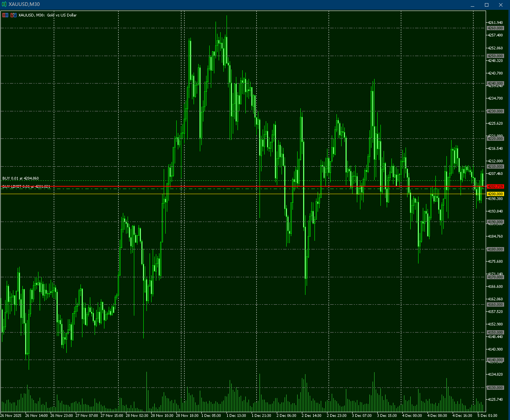Click the 4216.540 price scale value
The height and width of the screenshot is (420, 510).
click(x=495, y=149)
